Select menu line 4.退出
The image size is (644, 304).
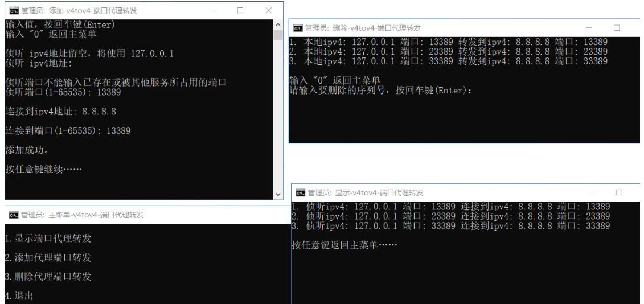19,295
